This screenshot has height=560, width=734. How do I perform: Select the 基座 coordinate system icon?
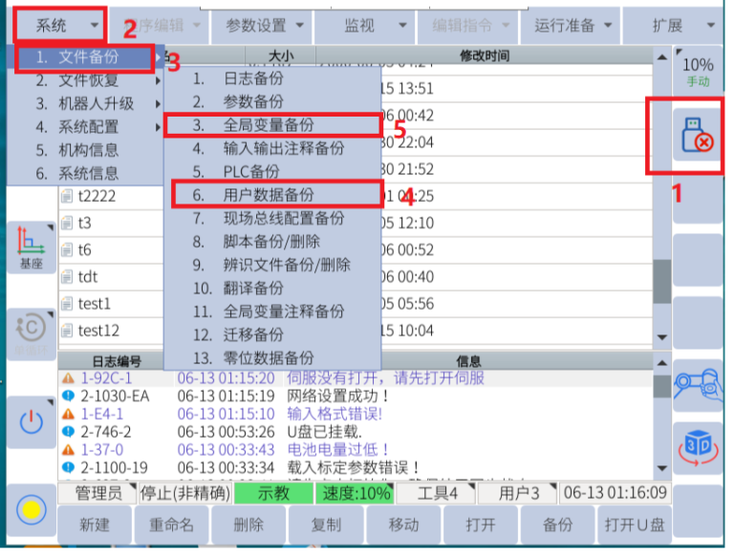coord(32,248)
